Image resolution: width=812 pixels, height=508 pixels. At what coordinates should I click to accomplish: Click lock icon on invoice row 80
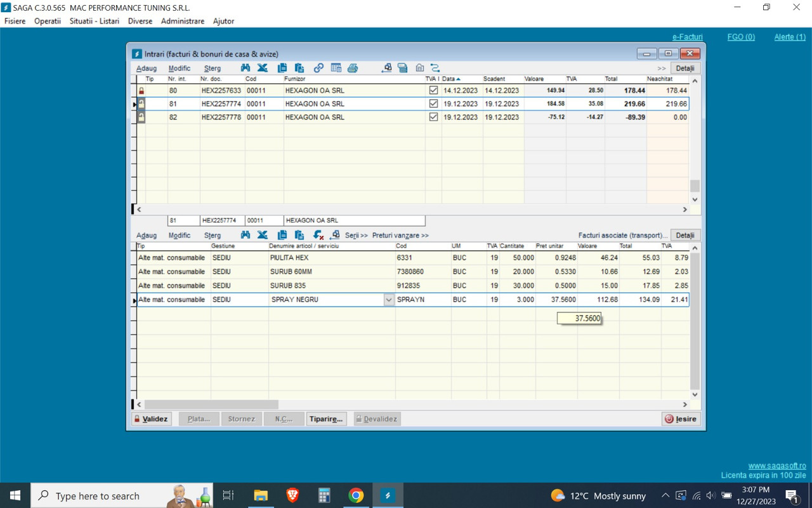tap(141, 91)
